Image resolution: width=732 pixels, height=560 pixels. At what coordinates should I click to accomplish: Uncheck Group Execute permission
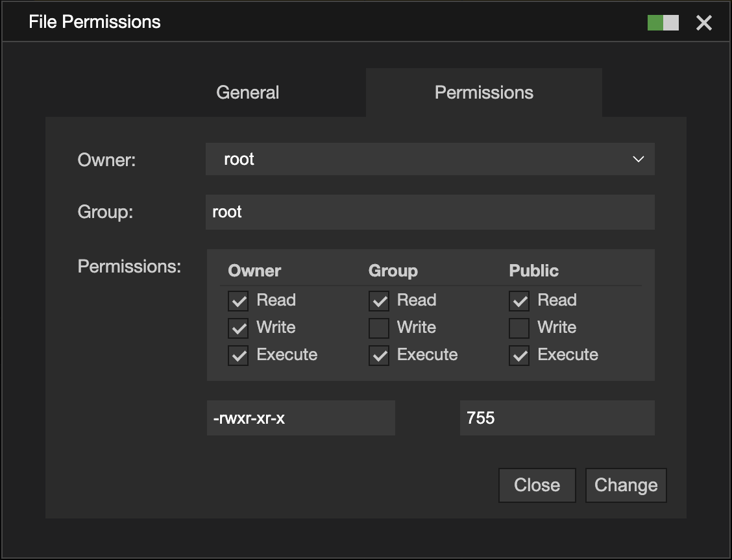tap(378, 356)
